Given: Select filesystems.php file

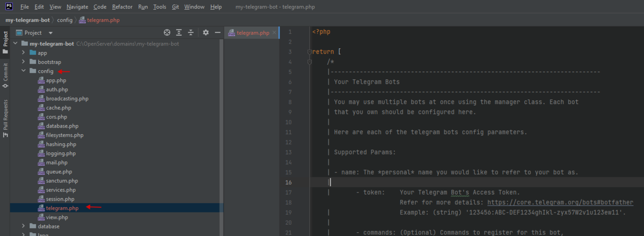Looking at the screenshot, I should click(65, 135).
